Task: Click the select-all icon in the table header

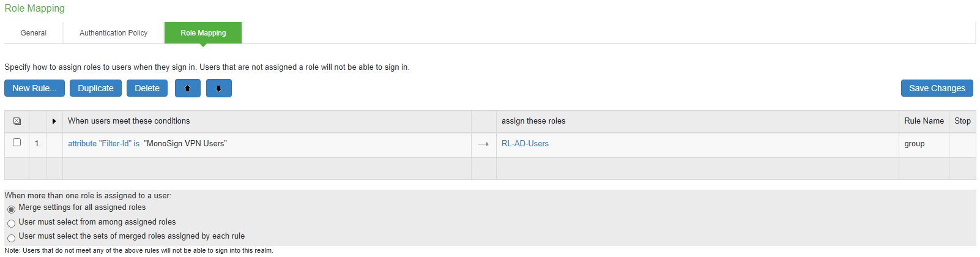Action: [17, 121]
